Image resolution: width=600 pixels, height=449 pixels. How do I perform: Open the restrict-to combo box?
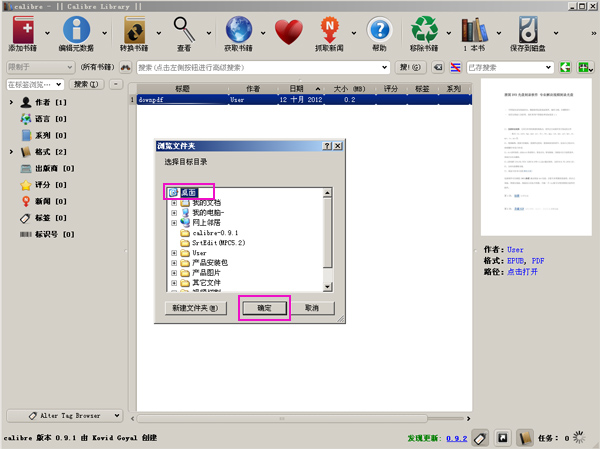pyautogui.click(x=40, y=67)
